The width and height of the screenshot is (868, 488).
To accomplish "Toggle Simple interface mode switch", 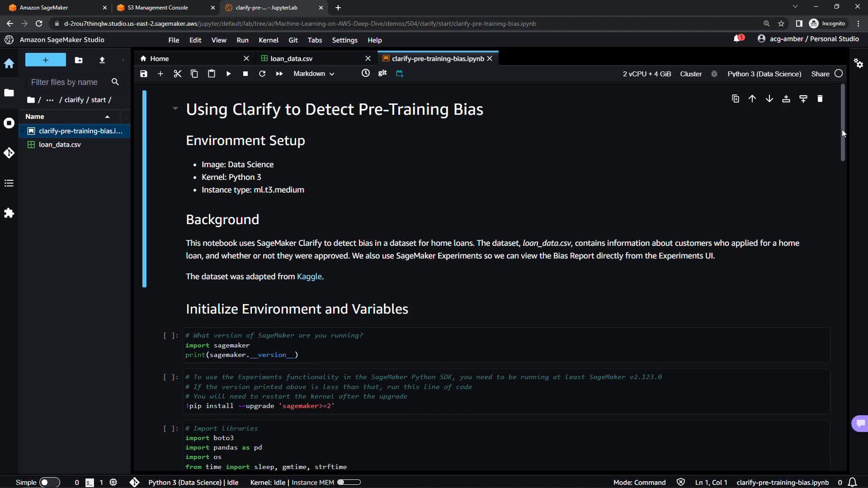I will click(49, 482).
